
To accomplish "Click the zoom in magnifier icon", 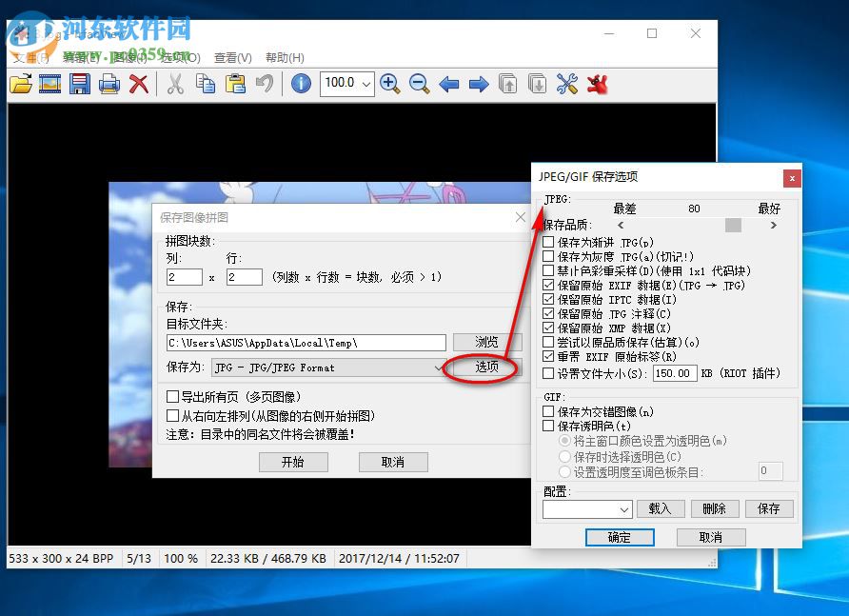I will 389,84.
